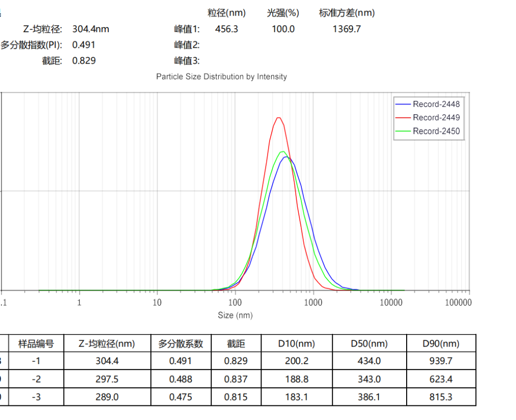Select the Record-2448 legend label
Image resolution: width=516 pixels, height=420 pixels.
(436, 104)
